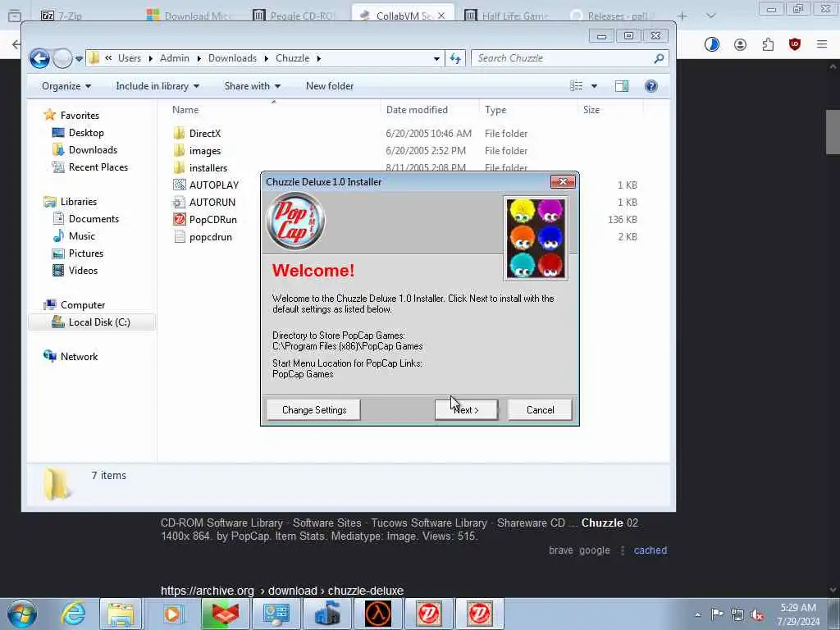
Task: Open Downloads in navigation pane
Action: pyautogui.click(x=92, y=149)
